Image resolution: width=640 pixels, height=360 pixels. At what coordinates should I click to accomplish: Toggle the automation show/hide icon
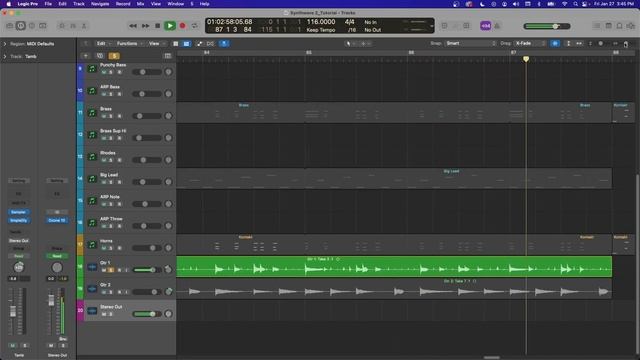click(x=199, y=43)
